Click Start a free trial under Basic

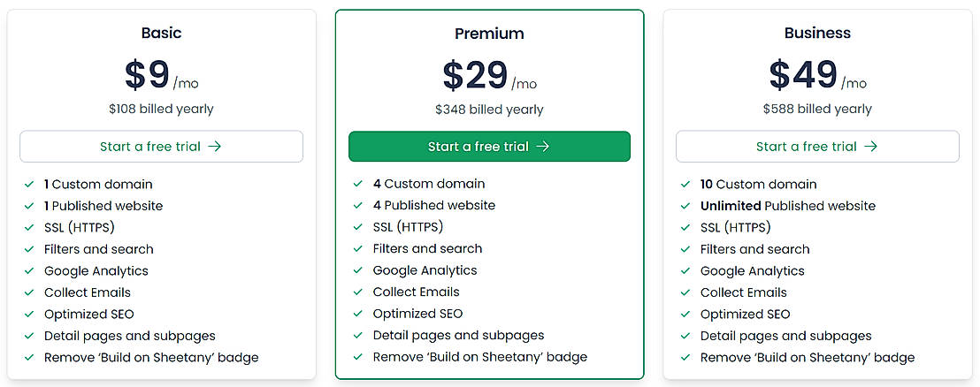pos(161,147)
